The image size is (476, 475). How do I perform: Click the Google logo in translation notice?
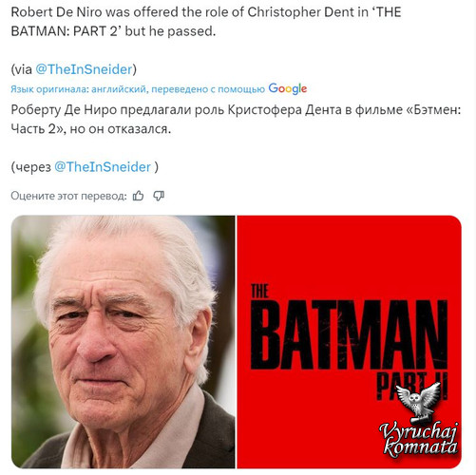click(x=288, y=88)
